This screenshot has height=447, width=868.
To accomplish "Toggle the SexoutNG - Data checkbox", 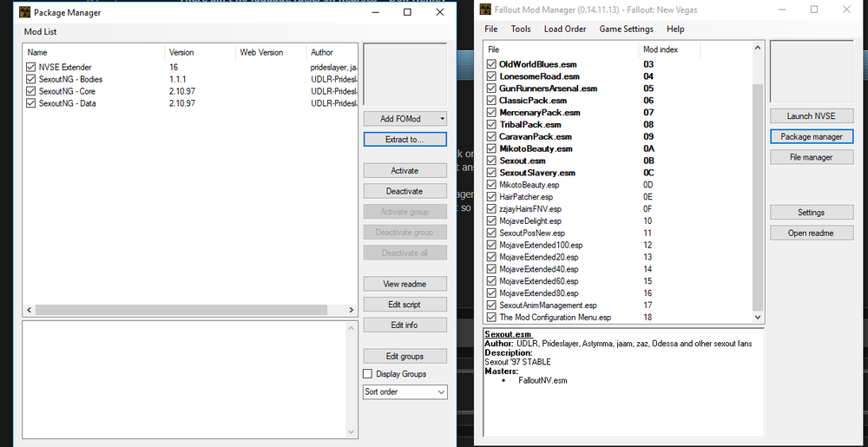I will click(x=30, y=103).
